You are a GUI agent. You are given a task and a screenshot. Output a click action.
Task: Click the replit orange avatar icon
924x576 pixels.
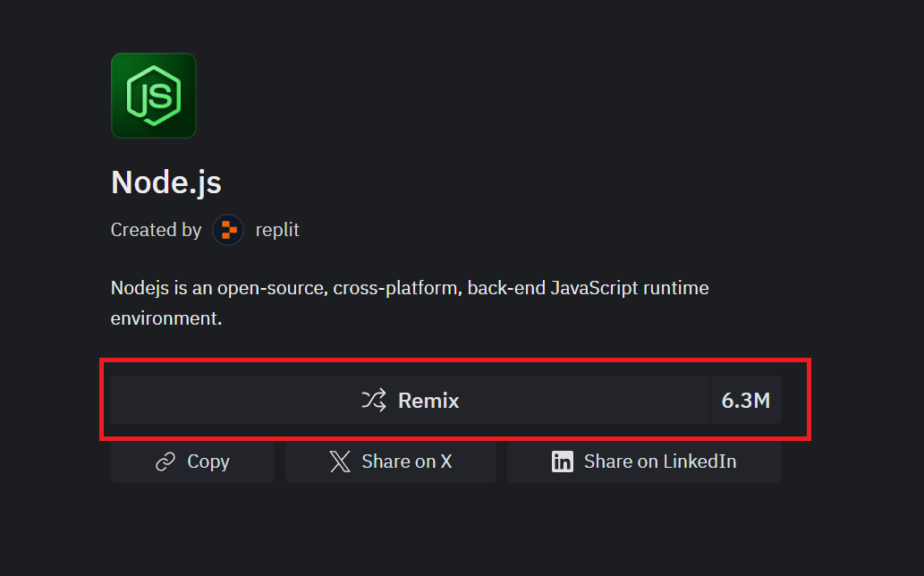[227, 230]
